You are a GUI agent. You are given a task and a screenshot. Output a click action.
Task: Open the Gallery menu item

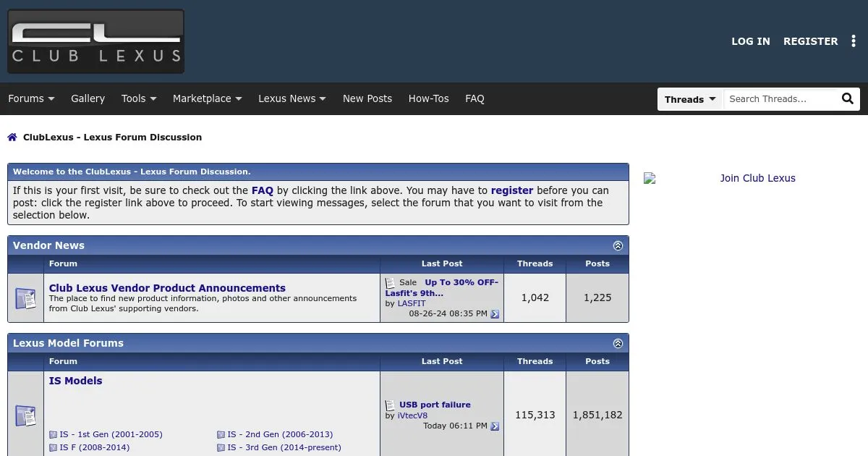[88, 98]
